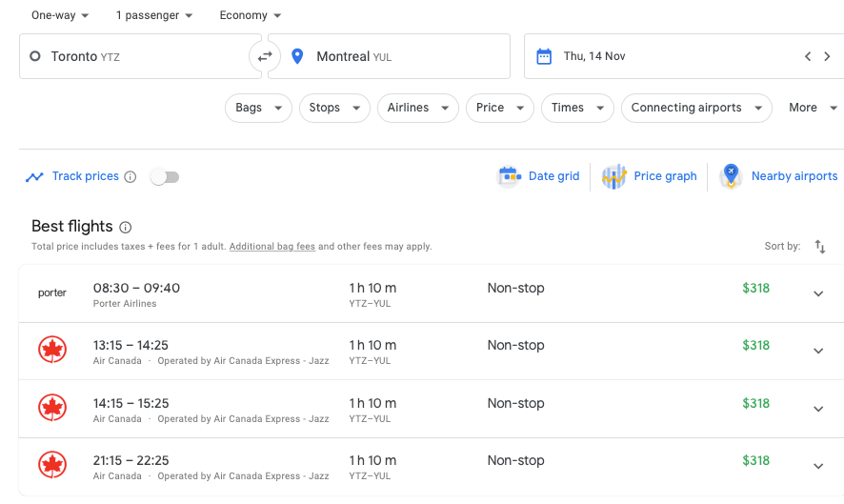Open the Bags filter
The height and width of the screenshot is (504, 844).
click(258, 108)
